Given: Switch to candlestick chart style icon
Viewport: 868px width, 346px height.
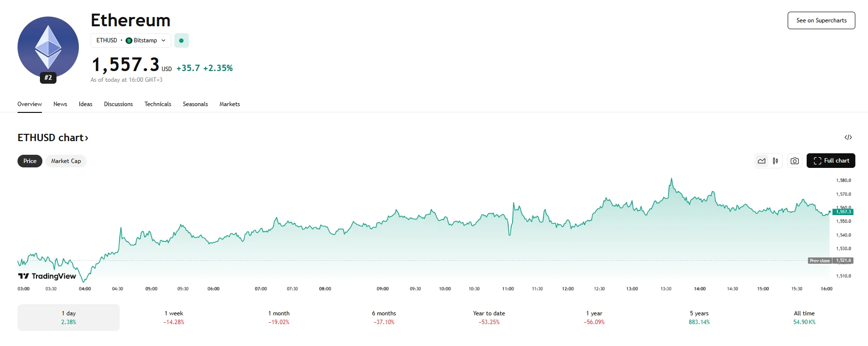Looking at the screenshot, I should pyautogui.click(x=776, y=161).
